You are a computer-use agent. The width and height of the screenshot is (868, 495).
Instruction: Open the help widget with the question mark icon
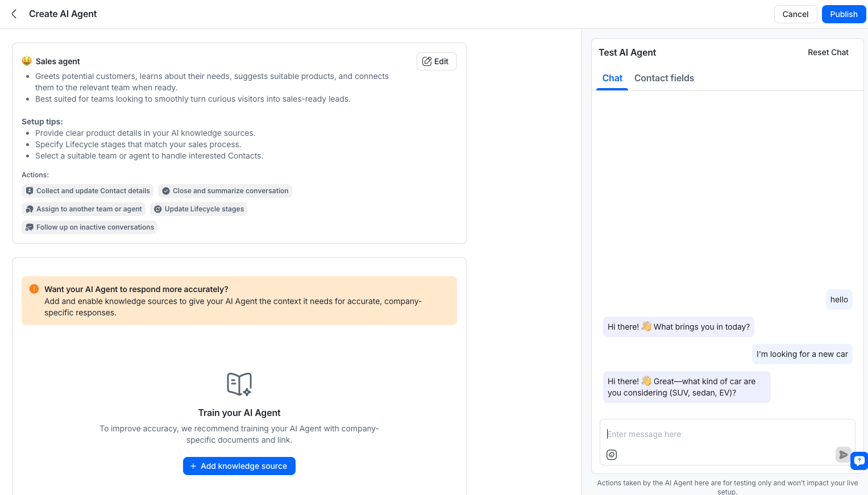[859, 461]
